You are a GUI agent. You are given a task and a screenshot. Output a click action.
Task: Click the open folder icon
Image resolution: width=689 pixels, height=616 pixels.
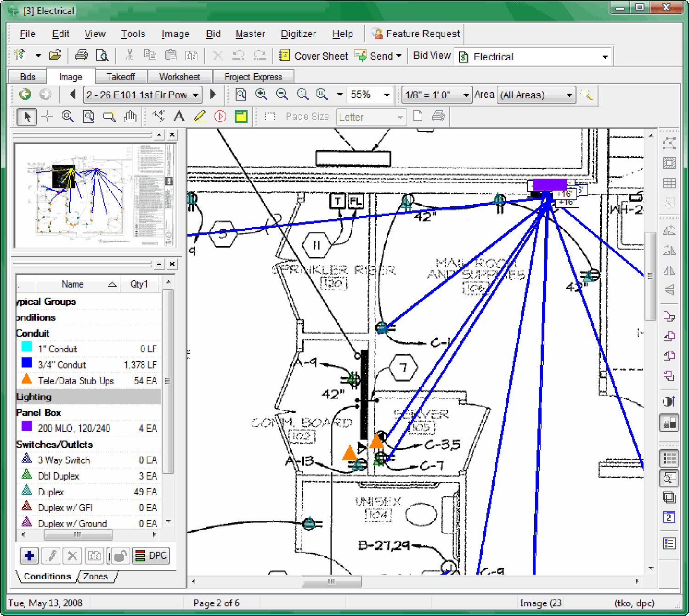(x=55, y=56)
